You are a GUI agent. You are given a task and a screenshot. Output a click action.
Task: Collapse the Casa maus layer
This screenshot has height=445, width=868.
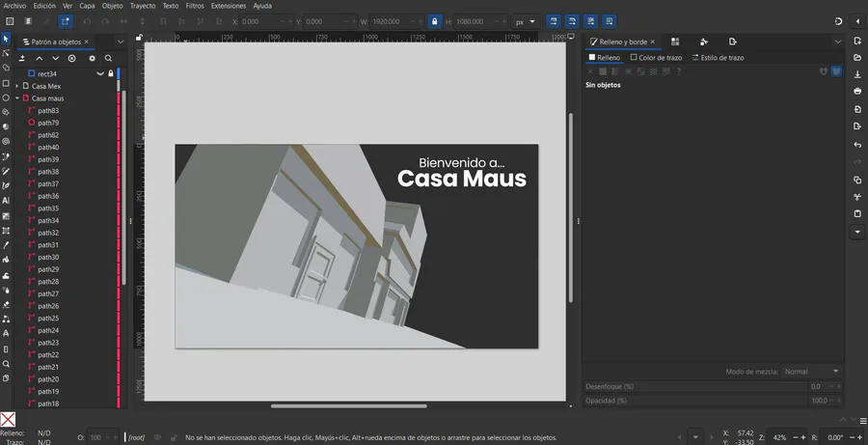[17, 98]
